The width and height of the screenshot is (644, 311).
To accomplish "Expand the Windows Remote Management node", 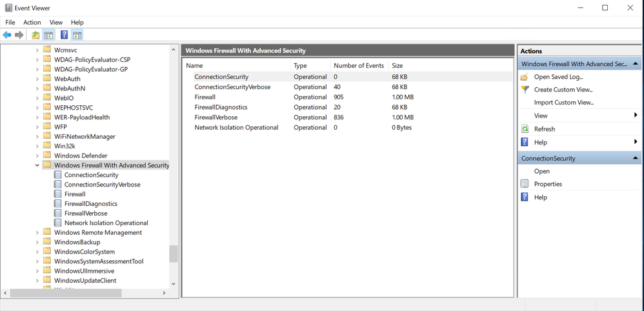I will (x=37, y=232).
